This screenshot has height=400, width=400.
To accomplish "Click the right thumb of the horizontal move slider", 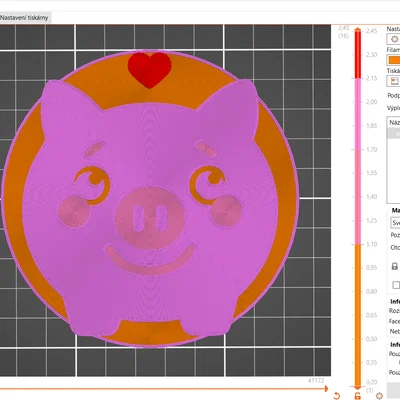I will (x=326, y=388).
